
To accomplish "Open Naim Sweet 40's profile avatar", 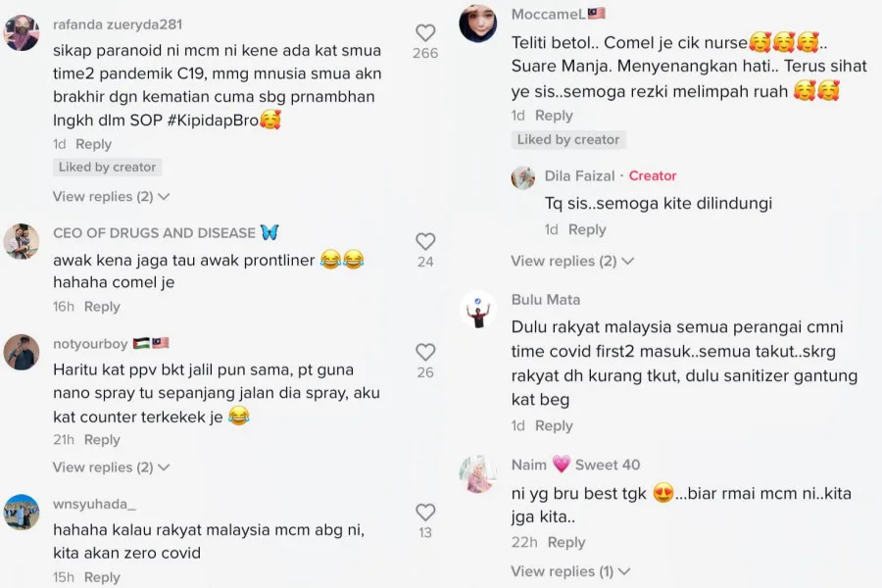I will click(478, 473).
